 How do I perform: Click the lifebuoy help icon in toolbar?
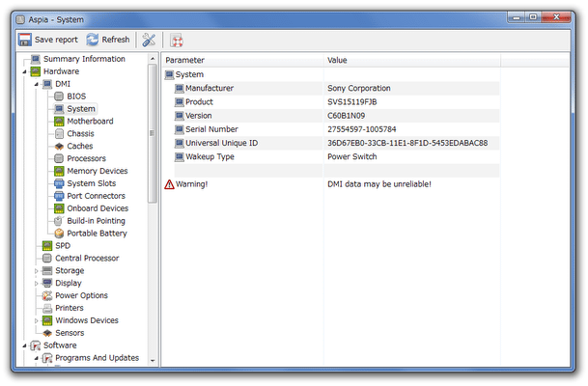(x=177, y=41)
